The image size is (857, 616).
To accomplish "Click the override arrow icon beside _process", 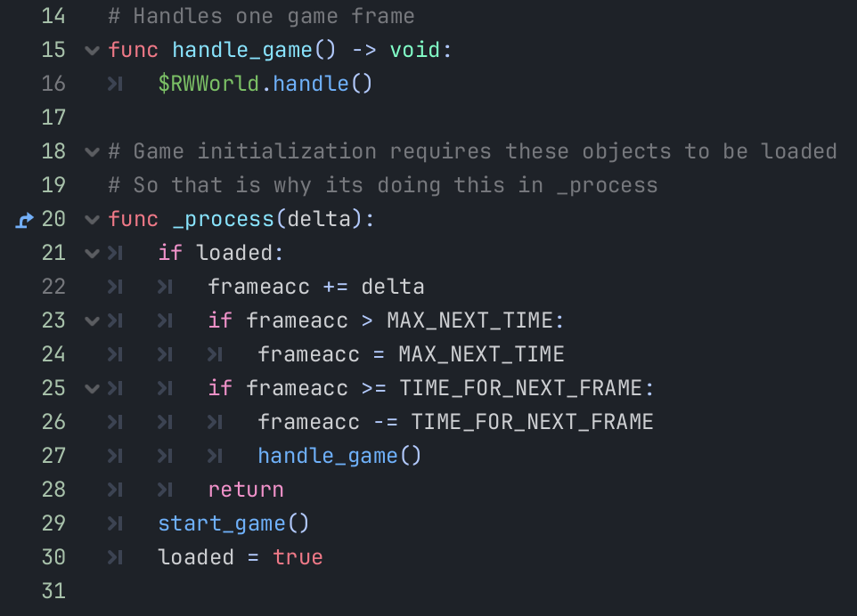I will click(25, 219).
